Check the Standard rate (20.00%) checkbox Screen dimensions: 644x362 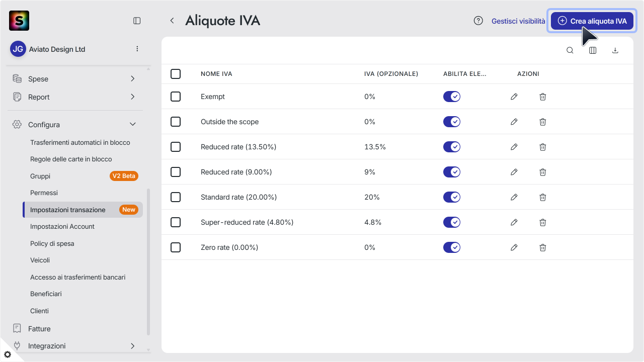coord(176,197)
